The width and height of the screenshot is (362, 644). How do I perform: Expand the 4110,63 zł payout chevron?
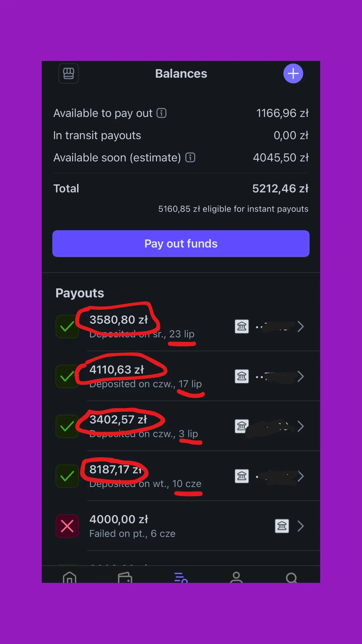click(x=301, y=376)
